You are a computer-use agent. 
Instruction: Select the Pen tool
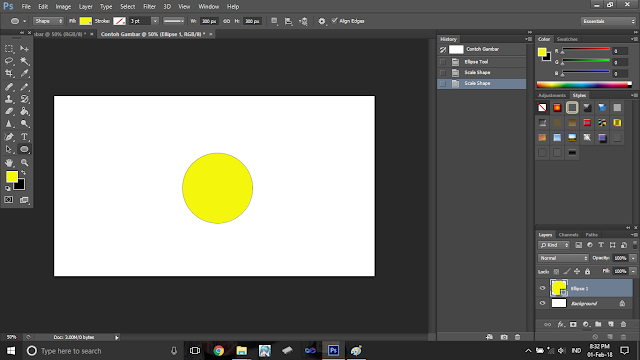[9, 137]
